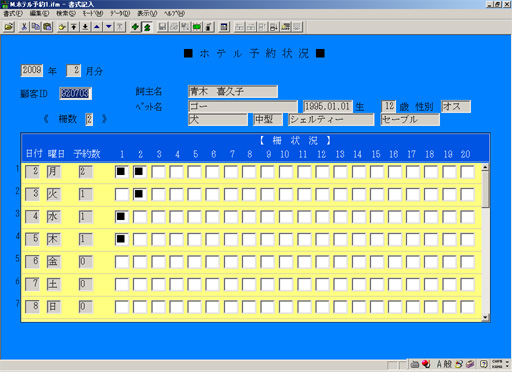
Task: Click the grey icon right of the printer
Action: (185, 27)
